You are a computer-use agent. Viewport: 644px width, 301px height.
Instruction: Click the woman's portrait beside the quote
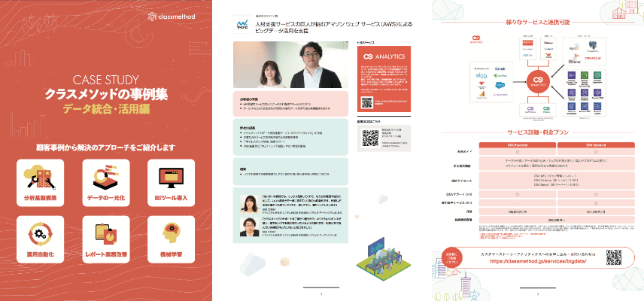click(249, 204)
